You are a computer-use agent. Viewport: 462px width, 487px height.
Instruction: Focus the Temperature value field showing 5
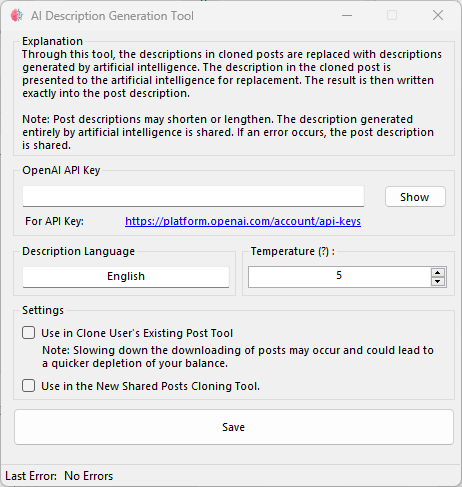click(339, 276)
